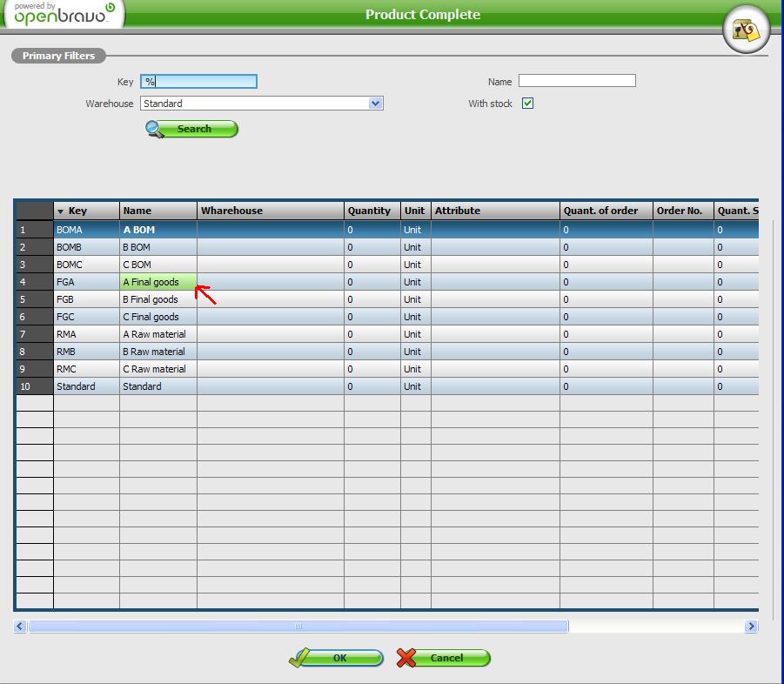Click the C BOM name cell
The image size is (784, 684).
coord(158,265)
